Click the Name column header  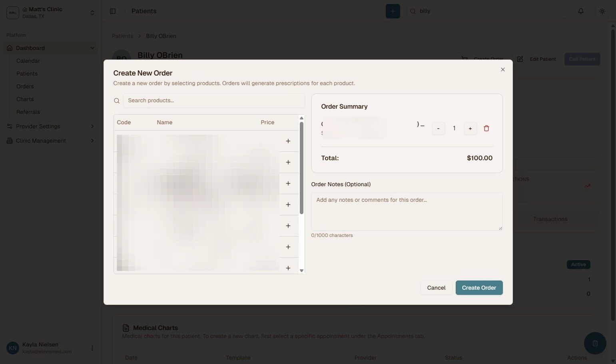[x=165, y=122]
